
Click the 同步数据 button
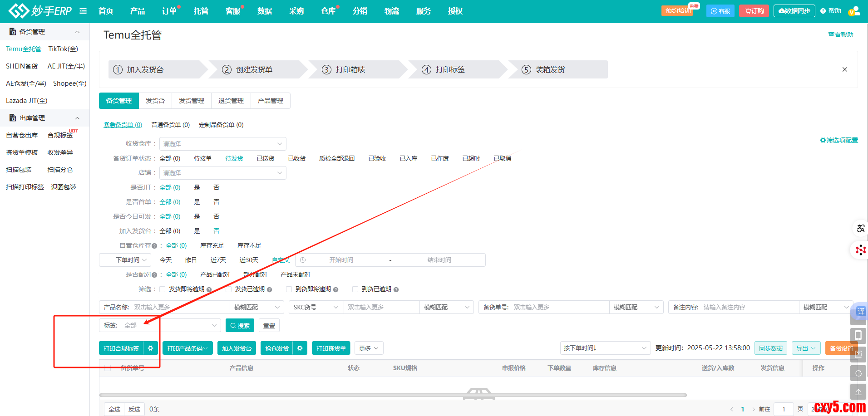770,348
